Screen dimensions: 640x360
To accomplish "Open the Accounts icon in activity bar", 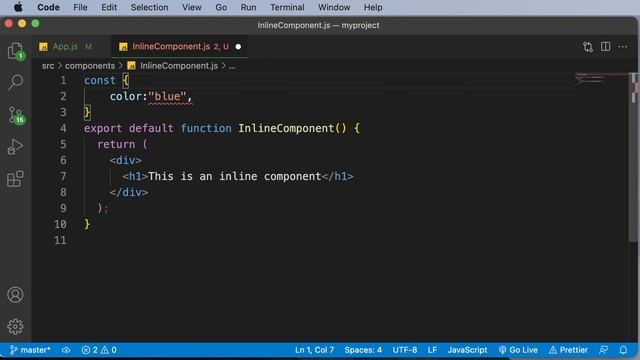I will coord(15,295).
